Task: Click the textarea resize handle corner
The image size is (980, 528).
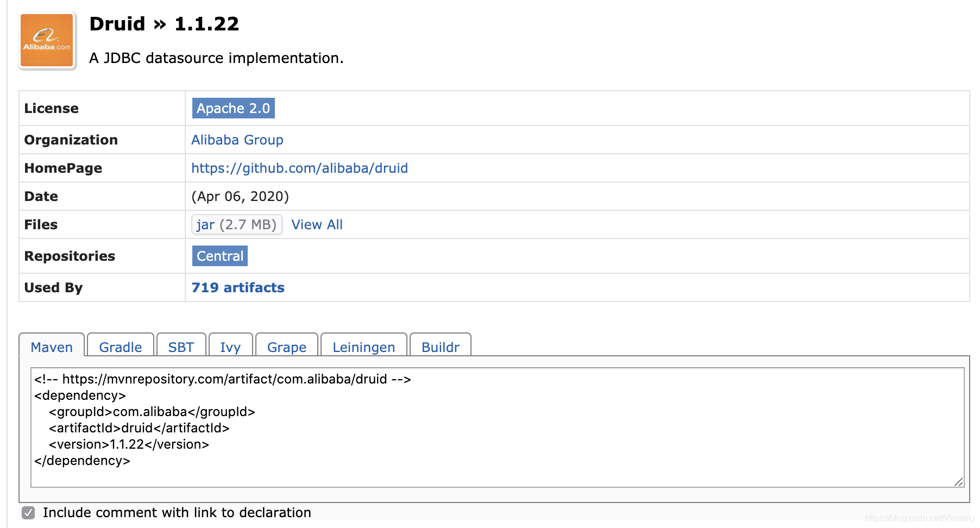Action: point(959,482)
